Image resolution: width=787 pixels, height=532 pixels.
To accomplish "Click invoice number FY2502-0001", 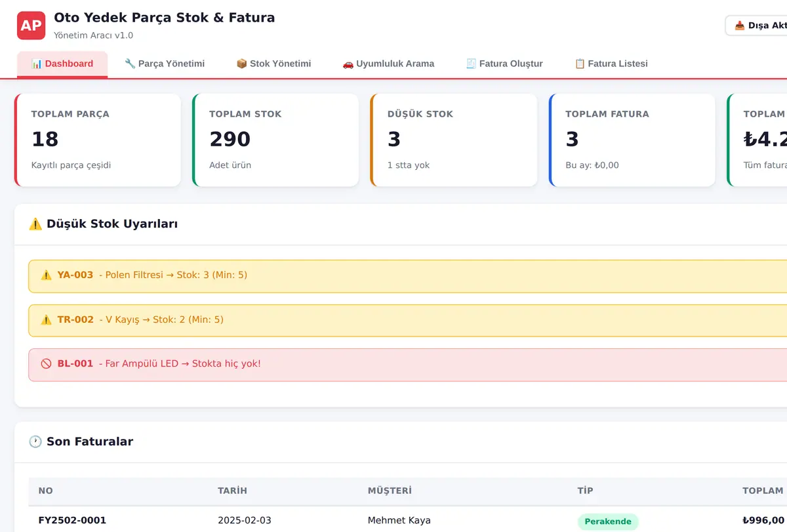I will (x=72, y=521).
